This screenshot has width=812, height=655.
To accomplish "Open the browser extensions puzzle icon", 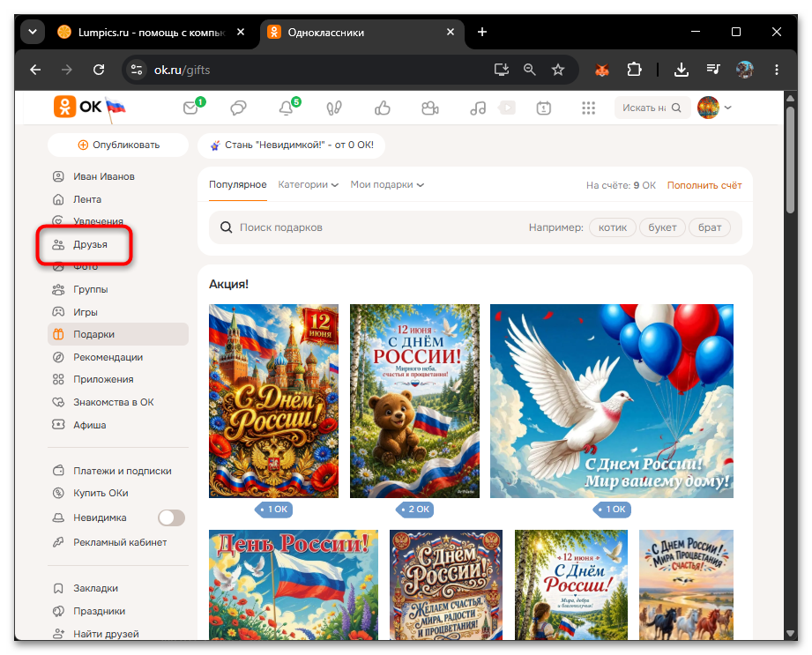I will click(x=634, y=70).
